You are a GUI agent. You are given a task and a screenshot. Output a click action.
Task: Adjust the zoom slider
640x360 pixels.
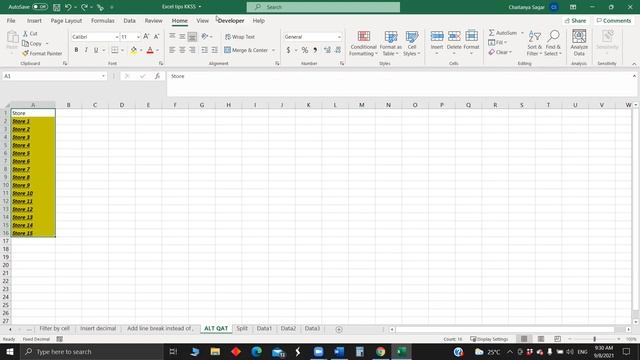click(x=594, y=339)
